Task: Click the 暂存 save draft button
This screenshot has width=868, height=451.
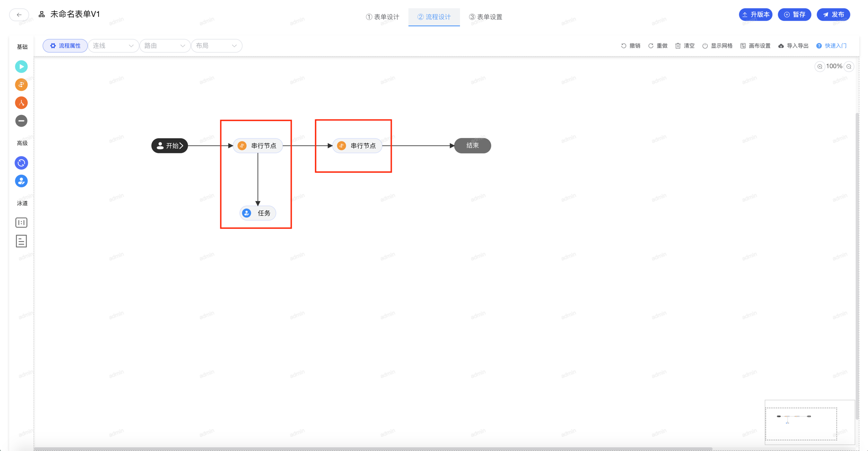Action: 794,14
